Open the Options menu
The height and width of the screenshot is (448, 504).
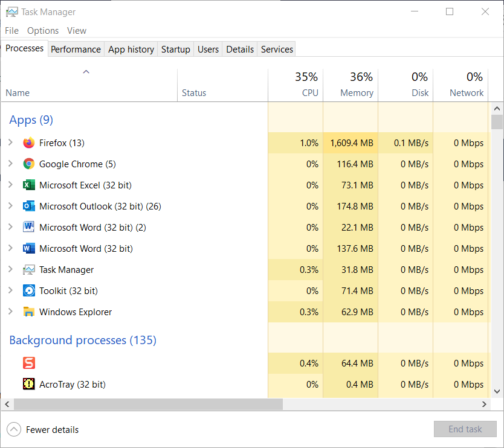43,31
